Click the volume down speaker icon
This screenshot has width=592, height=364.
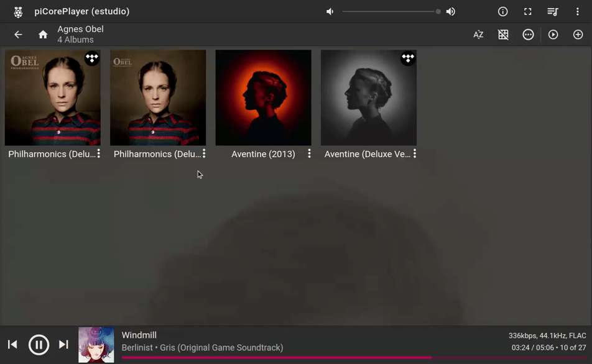coord(330,12)
